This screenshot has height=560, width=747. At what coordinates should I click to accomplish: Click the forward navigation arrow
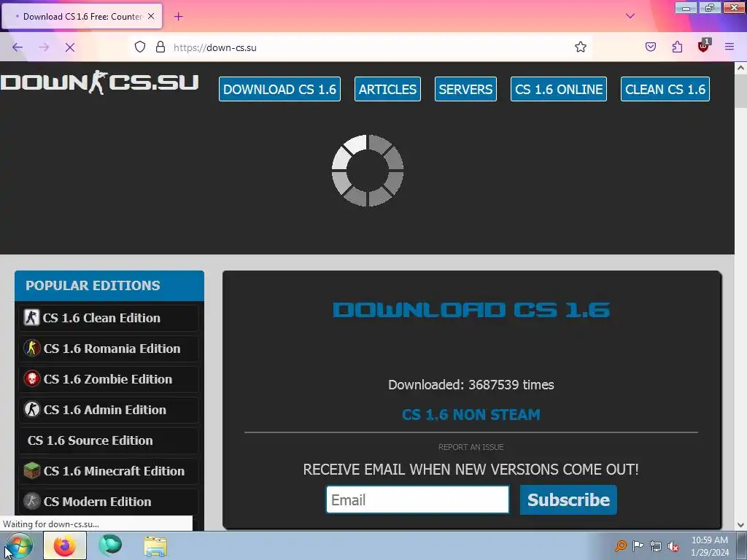[44, 47]
